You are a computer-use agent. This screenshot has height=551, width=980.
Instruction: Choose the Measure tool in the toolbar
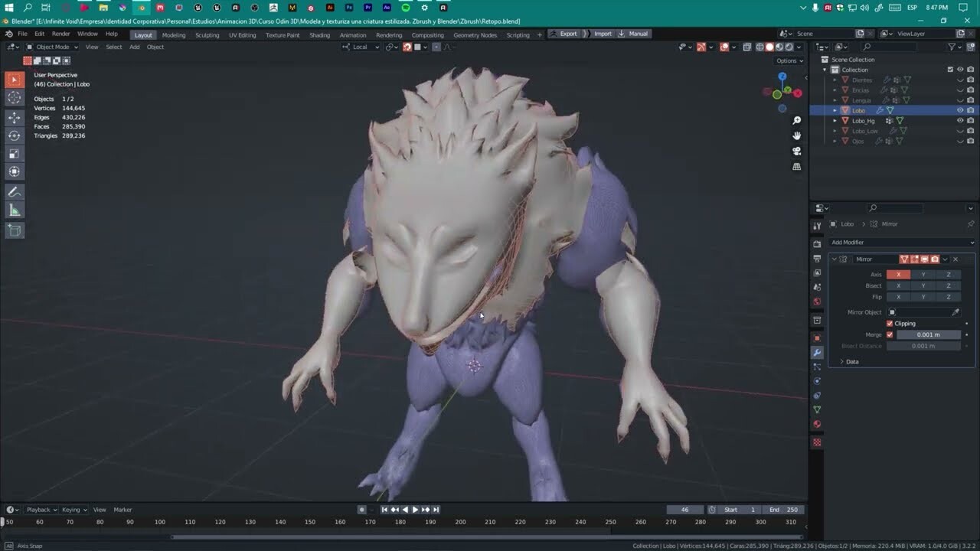click(14, 209)
